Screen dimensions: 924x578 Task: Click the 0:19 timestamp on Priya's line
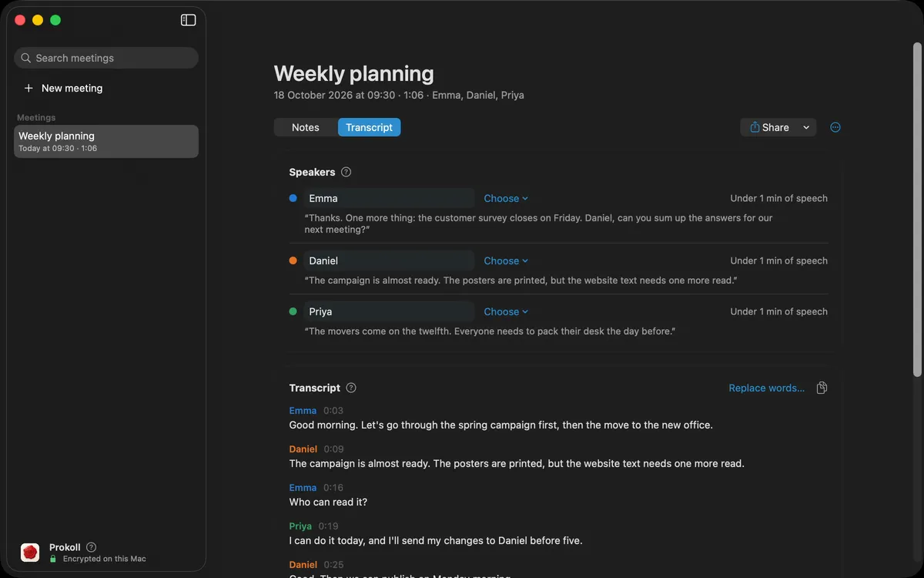click(329, 526)
